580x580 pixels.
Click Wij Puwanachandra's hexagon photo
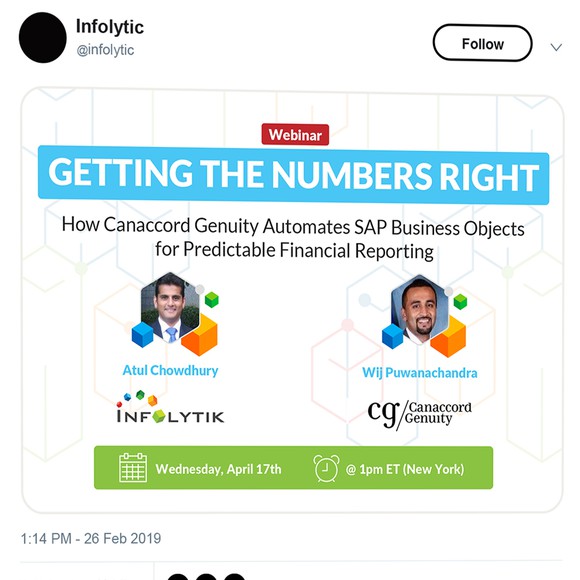[420, 309]
